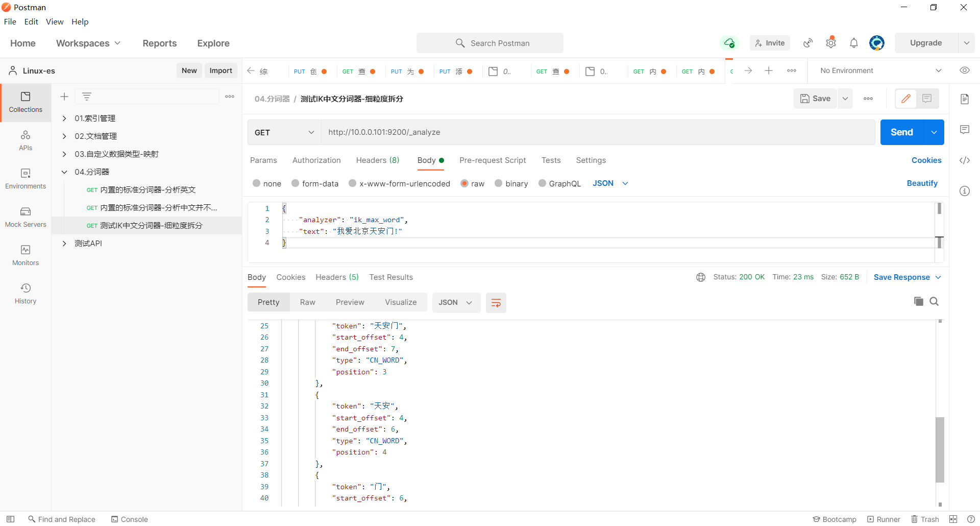Select the binary body type radio
The width and height of the screenshot is (980, 526).
499,183
